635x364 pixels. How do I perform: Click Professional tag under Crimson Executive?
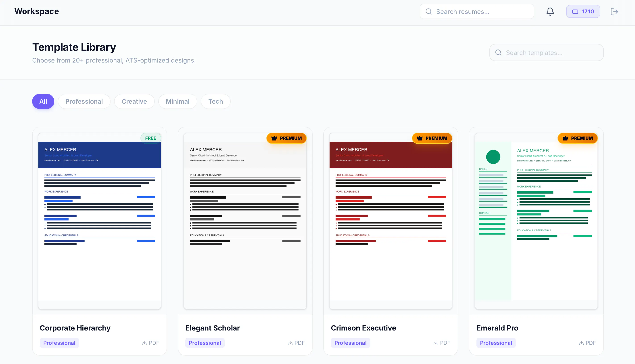[350, 343]
